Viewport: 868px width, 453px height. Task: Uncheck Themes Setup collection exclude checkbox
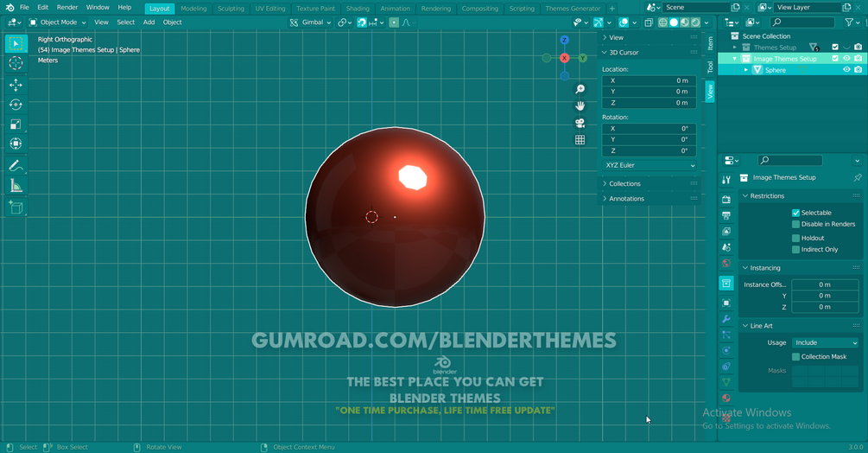[835, 48]
